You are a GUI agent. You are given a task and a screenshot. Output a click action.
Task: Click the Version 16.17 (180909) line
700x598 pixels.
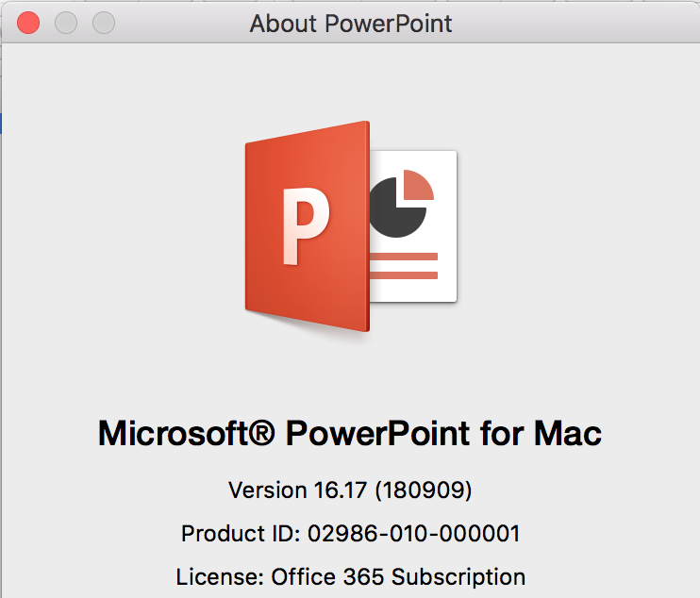(350, 490)
